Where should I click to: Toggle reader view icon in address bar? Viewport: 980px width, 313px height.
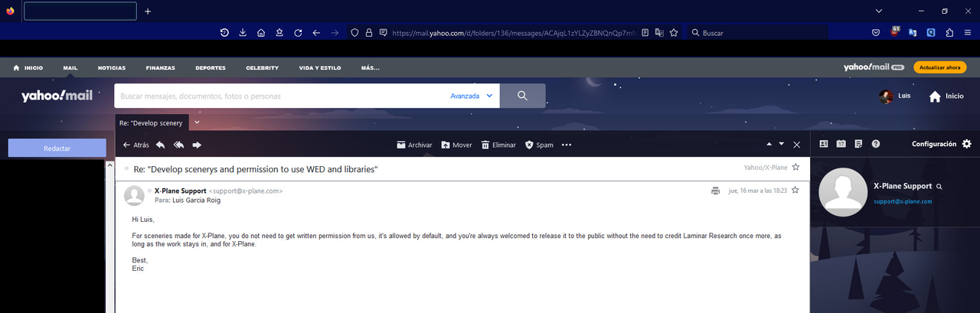[x=645, y=33]
